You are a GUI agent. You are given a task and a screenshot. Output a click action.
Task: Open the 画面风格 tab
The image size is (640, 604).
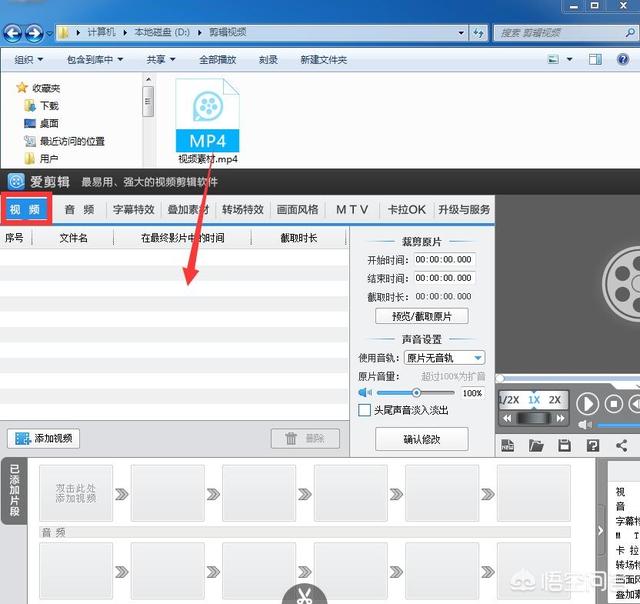click(x=298, y=210)
